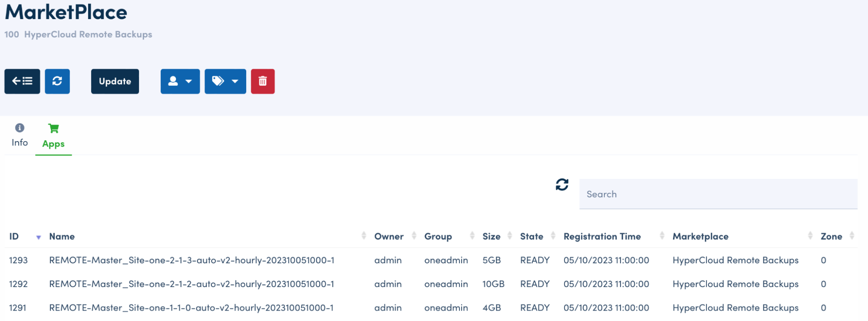The width and height of the screenshot is (868, 321).
Task: Sort table by Name column
Action: click(x=62, y=236)
